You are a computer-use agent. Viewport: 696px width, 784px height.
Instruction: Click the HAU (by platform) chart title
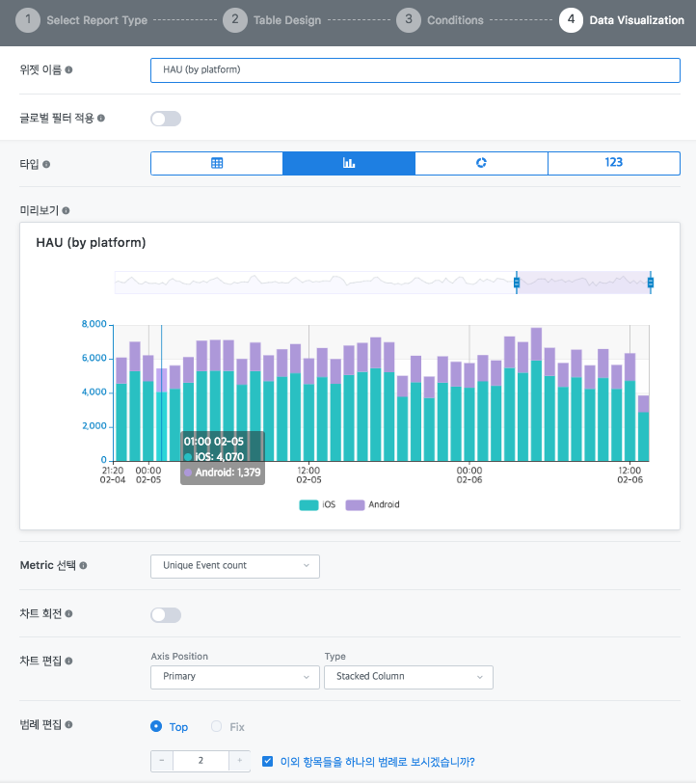coord(91,243)
